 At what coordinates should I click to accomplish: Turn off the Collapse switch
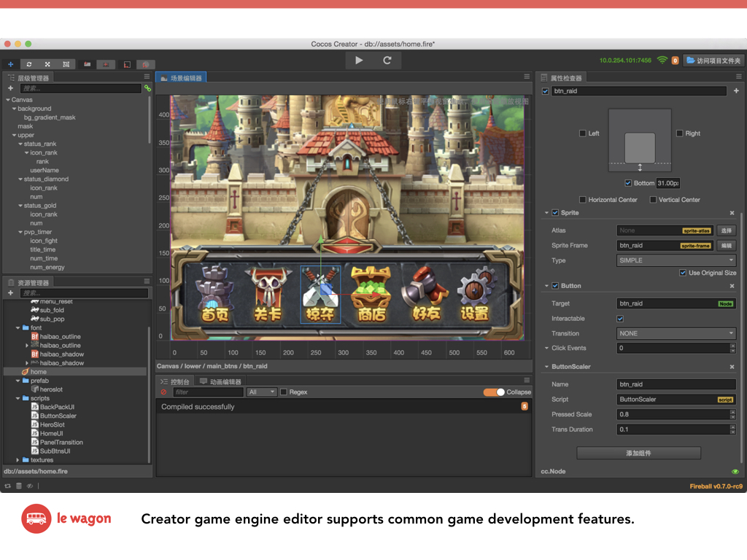pyautogui.click(x=494, y=392)
